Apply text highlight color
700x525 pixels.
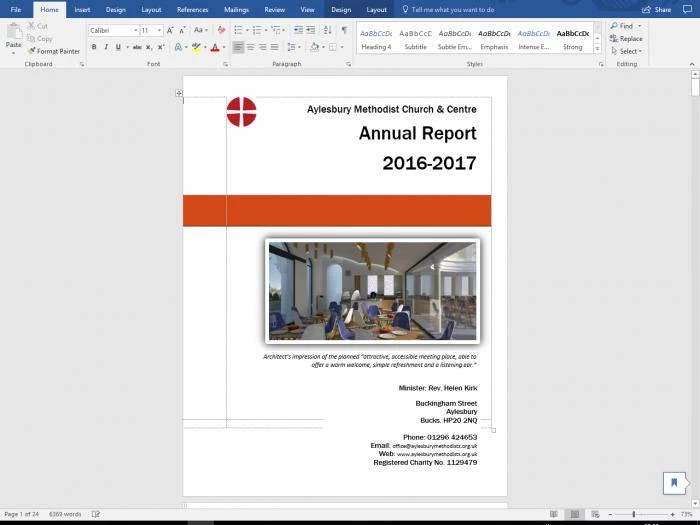tap(196, 47)
